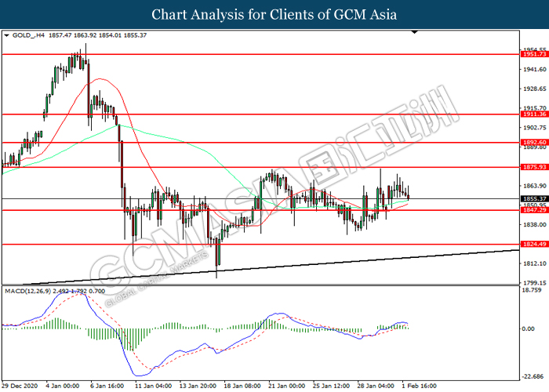Click the 28 Jan 04:00 time label

coord(376,386)
